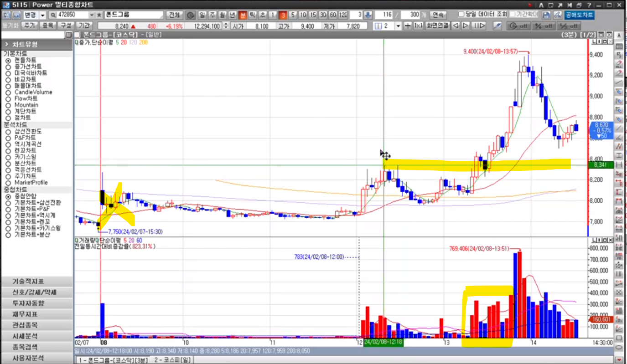Screen dimensions: 627x364
Task: Select 캔들차트 radio option
Action: pos(8,60)
